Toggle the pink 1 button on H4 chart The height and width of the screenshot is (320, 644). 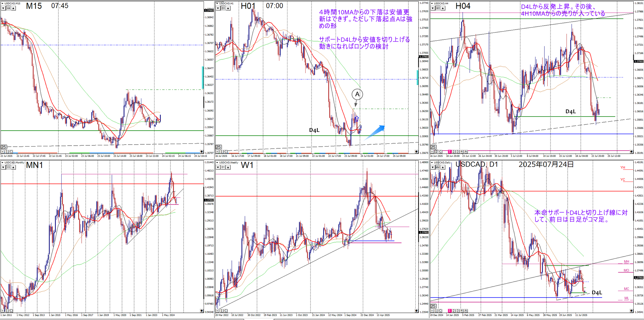point(450,152)
